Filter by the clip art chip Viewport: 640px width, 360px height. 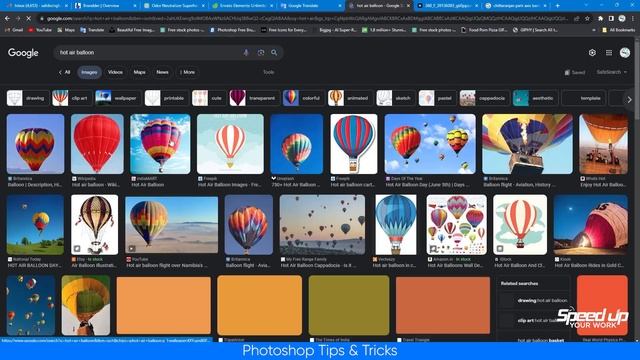pos(72,98)
